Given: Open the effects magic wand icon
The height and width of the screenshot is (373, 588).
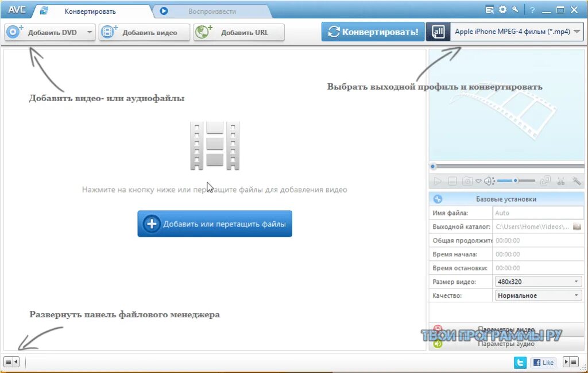Looking at the screenshot, I should (577, 181).
